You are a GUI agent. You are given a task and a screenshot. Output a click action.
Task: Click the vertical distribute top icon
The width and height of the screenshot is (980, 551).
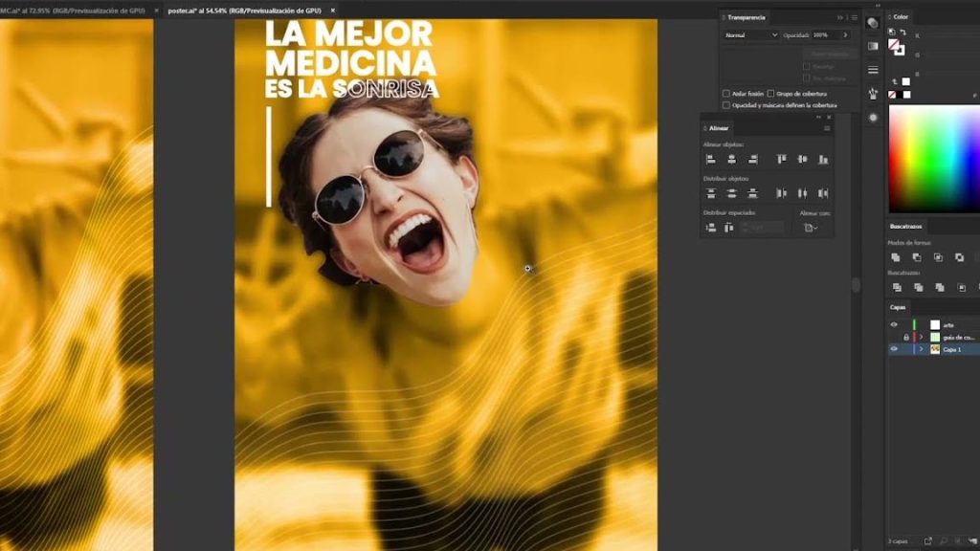[x=710, y=193]
